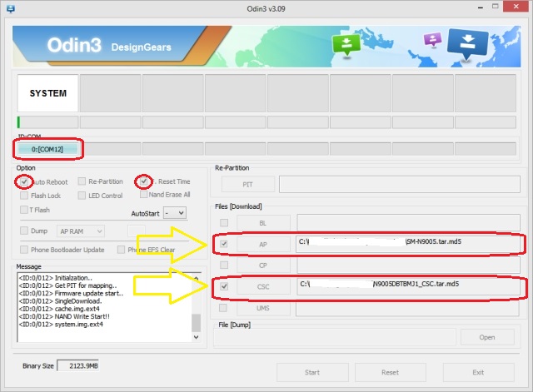Toggle the F. Reset Time checkbox
Screen dimensions: 533x392
tap(144, 181)
